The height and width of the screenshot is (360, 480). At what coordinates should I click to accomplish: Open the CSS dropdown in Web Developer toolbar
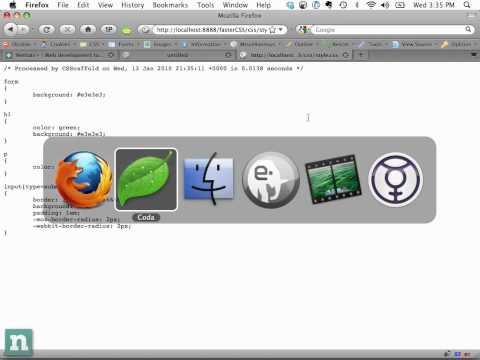[x=93, y=44]
